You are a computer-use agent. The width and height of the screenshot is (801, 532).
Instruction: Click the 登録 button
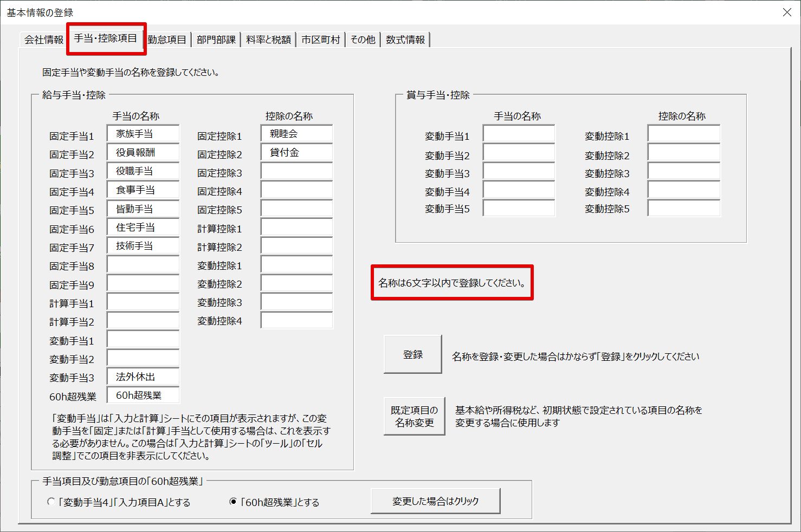click(412, 354)
